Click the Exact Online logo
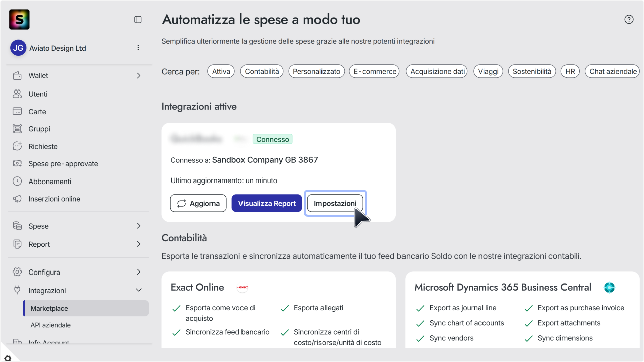This screenshot has height=362, width=644. [243, 288]
